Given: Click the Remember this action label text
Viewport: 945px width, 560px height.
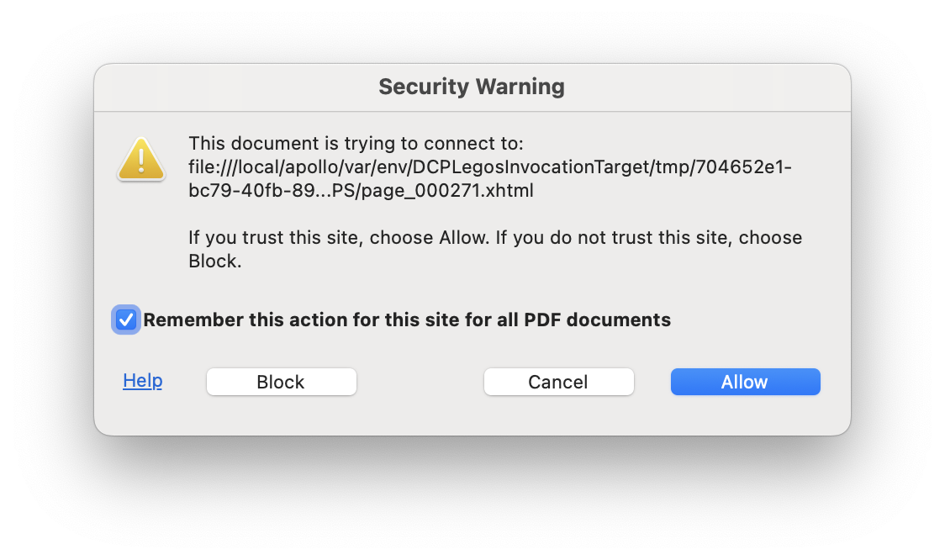Looking at the screenshot, I should (x=407, y=320).
